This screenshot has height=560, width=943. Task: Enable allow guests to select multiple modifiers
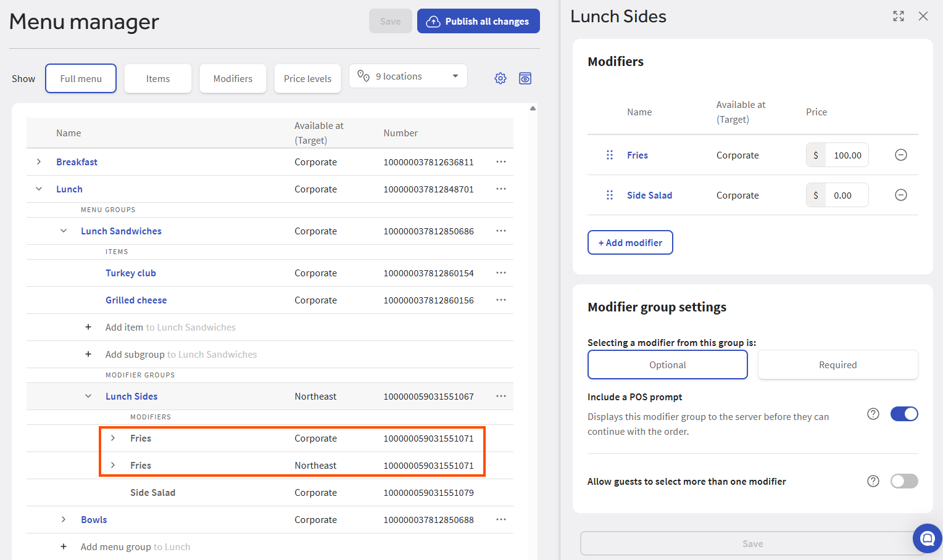point(904,481)
